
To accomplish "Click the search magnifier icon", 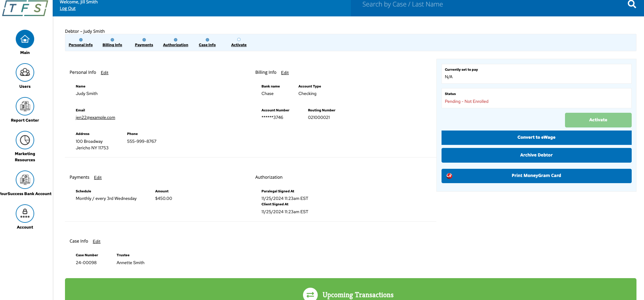I will point(632,4).
